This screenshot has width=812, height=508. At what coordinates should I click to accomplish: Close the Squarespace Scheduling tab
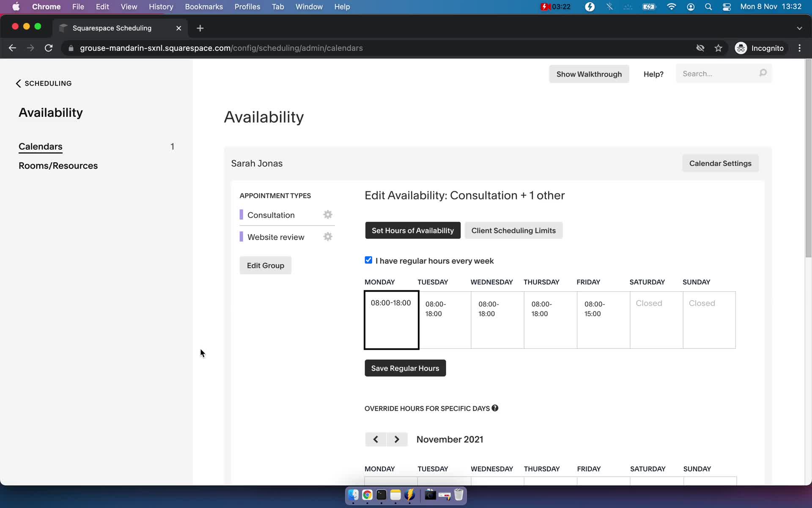click(178, 28)
